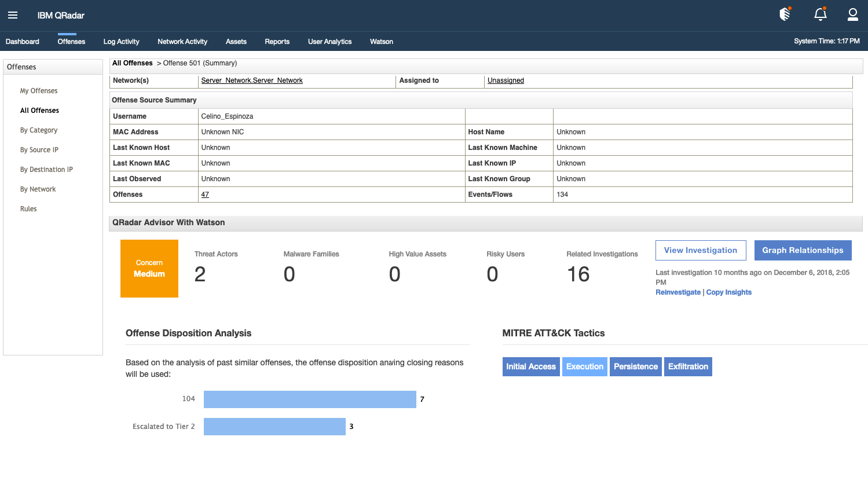Image resolution: width=868 pixels, height=488 pixels.
Task: Click the orange Concern Medium tile
Action: [149, 269]
